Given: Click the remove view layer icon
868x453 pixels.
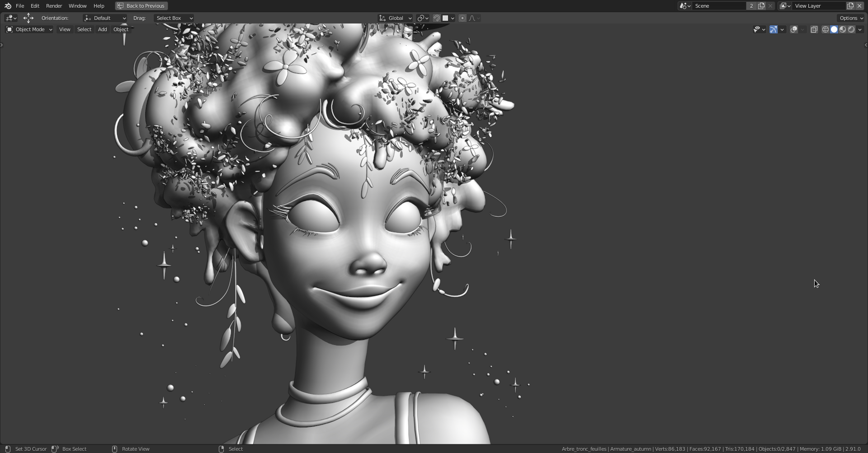Looking at the screenshot, I should tap(859, 6).
